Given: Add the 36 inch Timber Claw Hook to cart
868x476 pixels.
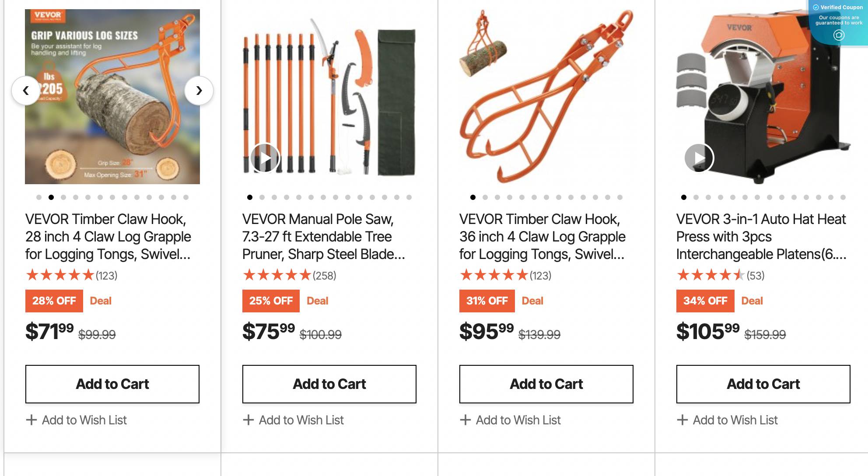Looking at the screenshot, I should 546,384.
